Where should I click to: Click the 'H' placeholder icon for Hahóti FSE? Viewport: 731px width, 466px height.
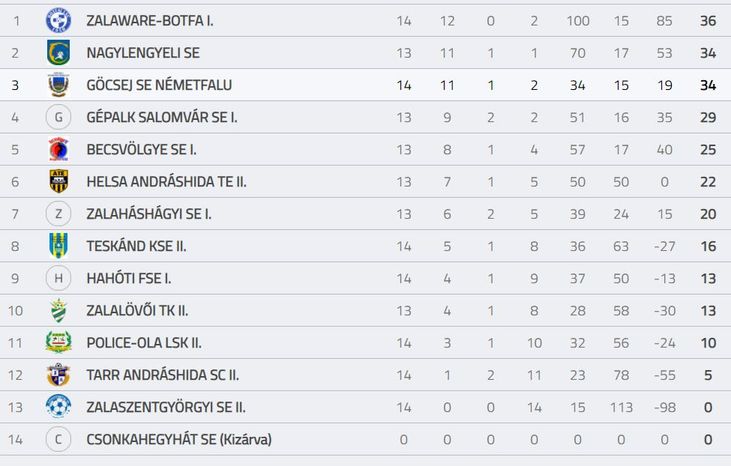(x=58, y=278)
